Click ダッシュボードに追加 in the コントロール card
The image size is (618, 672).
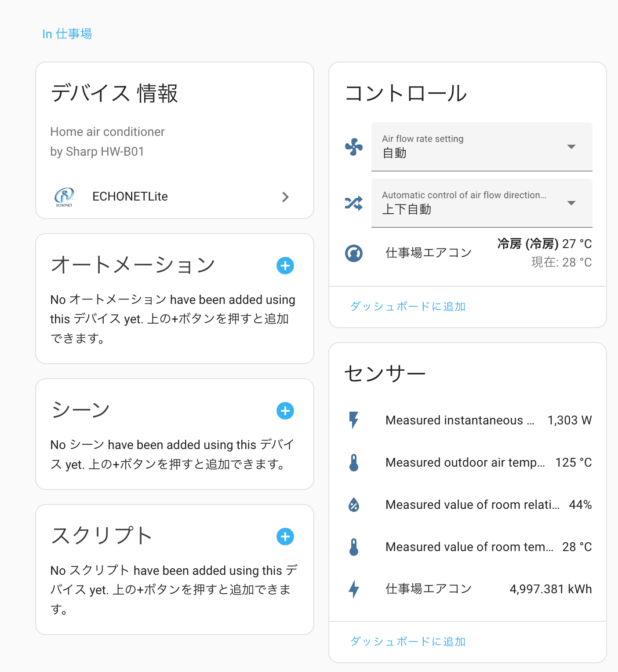[x=408, y=307]
